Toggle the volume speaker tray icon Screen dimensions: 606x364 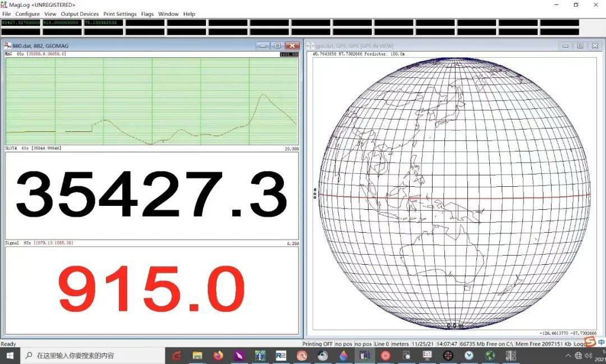pos(588,356)
